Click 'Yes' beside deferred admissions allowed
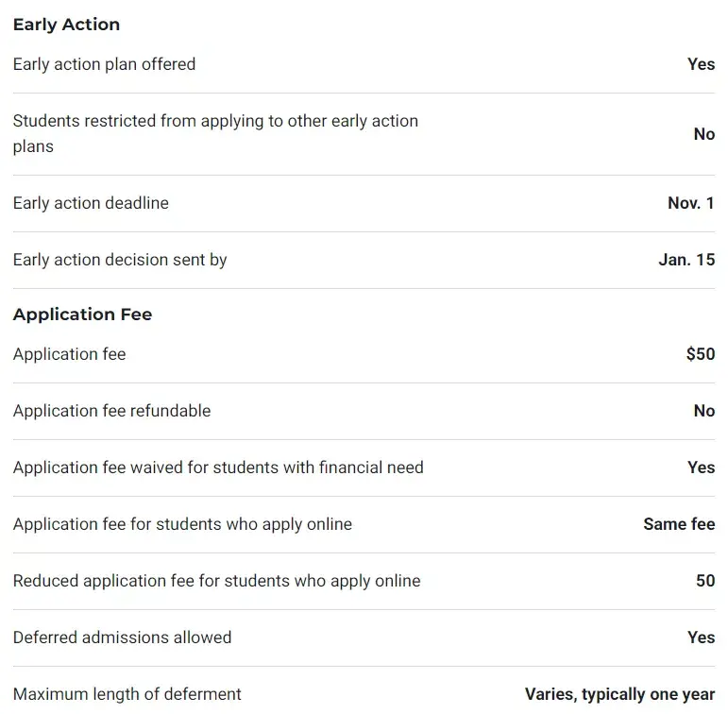The width and height of the screenshot is (728, 714). pyautogui.click(x=701, y=637)
